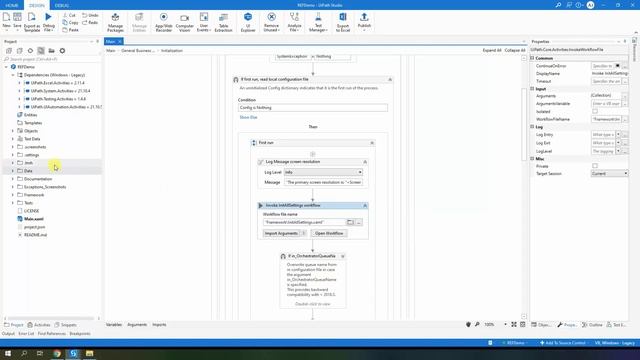This screenshot has width=640, height=360.
Task: Open the Test Manager
Action: click(318, 21)
